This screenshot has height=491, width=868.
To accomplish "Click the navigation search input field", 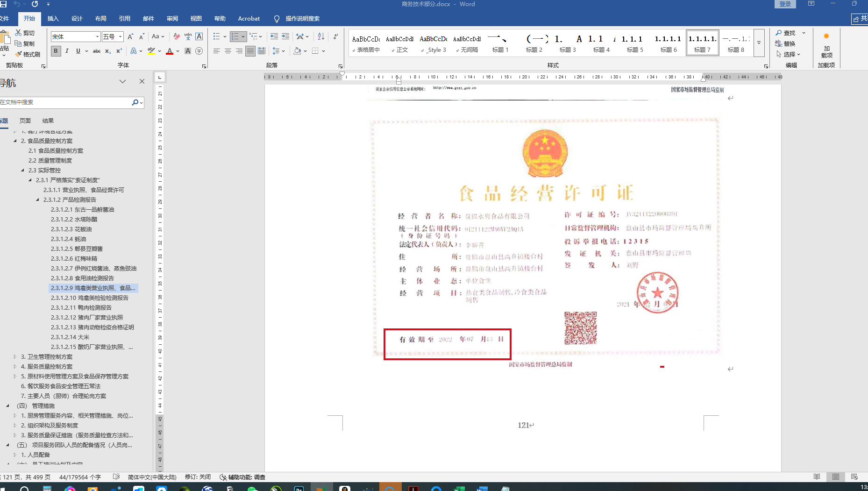I will 65,102.
